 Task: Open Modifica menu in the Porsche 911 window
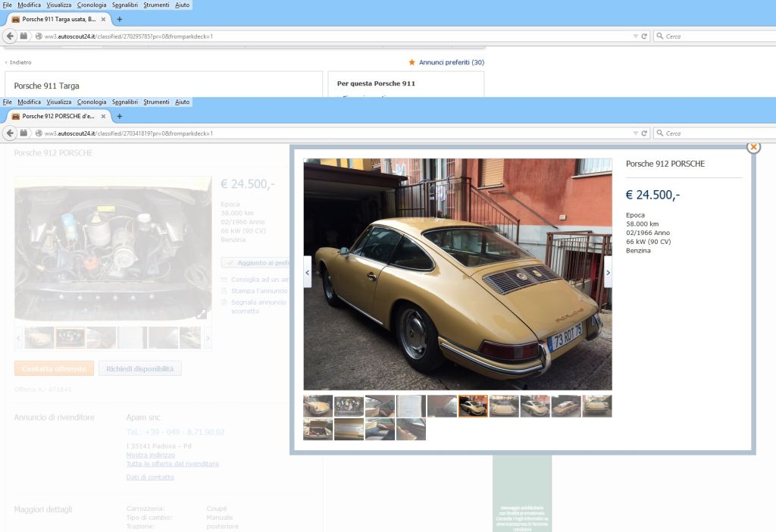click(x=30, y=5)
